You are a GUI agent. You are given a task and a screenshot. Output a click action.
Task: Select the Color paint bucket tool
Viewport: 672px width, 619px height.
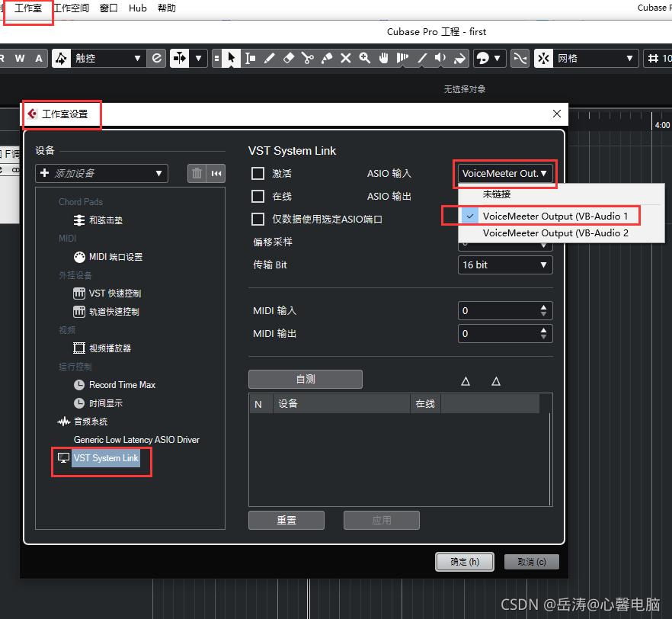460,58
